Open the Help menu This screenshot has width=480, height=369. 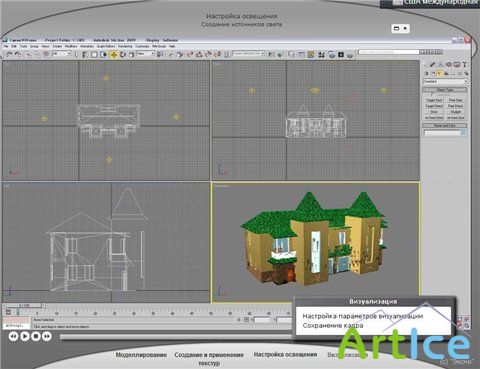tap(172, 46)
